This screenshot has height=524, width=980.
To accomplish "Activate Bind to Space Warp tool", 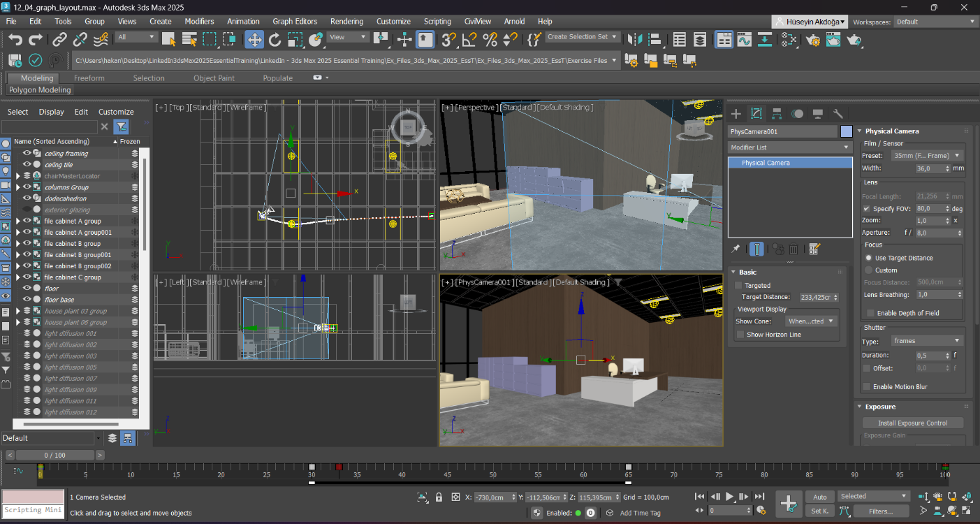I will click(101, 39).
